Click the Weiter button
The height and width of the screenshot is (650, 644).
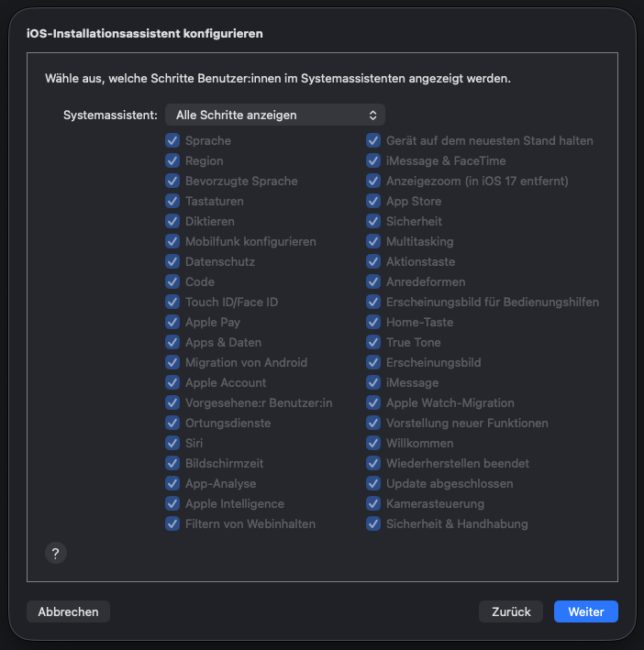tap(585, 611)
